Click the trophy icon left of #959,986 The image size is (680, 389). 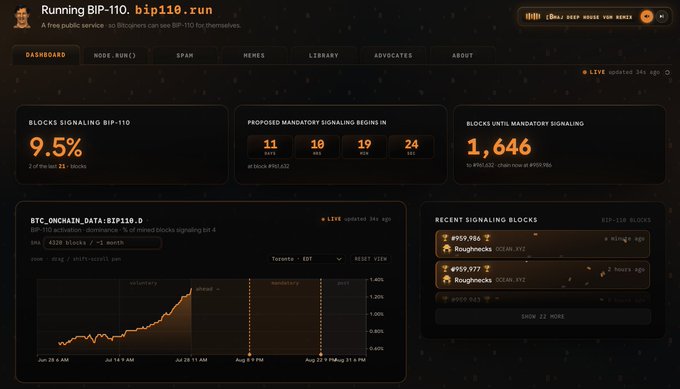(445, 238)
